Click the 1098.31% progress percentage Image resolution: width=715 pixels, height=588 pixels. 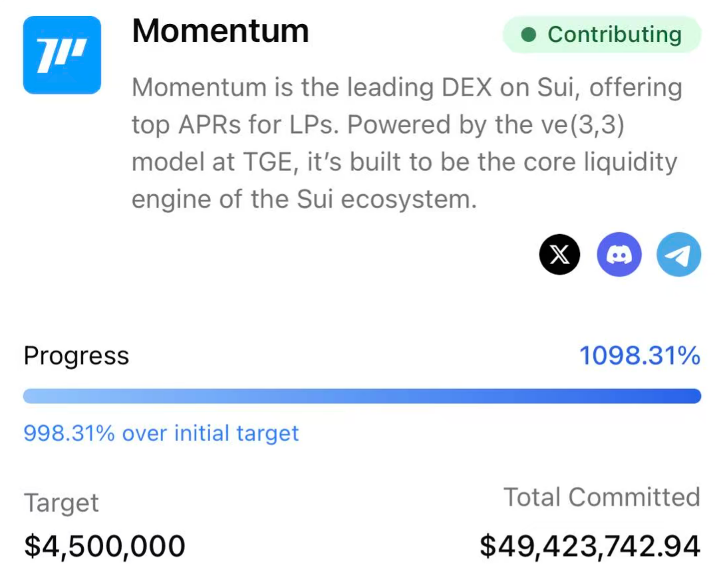[639, 357]
